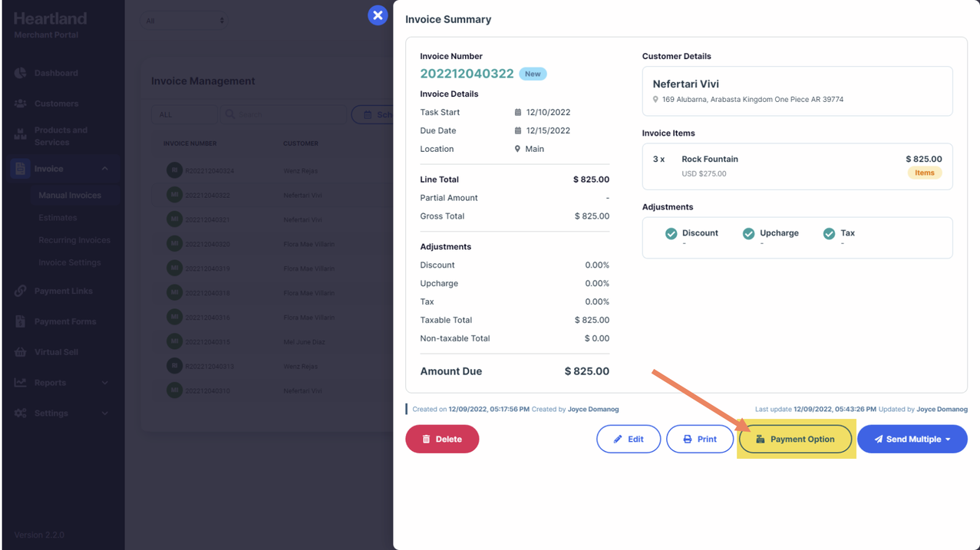Click the Edit invoice button
The height and width of the screenshot is (550, 980).
[629, 440]
